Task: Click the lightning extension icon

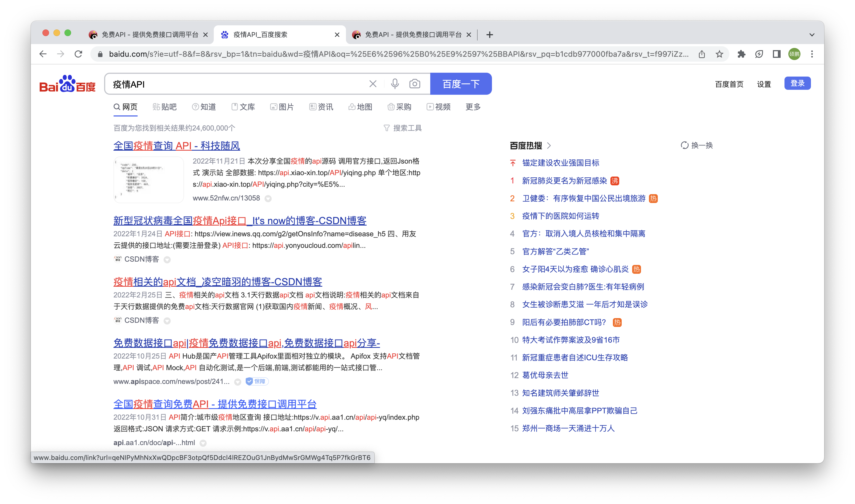Action: tap(759, 54)
